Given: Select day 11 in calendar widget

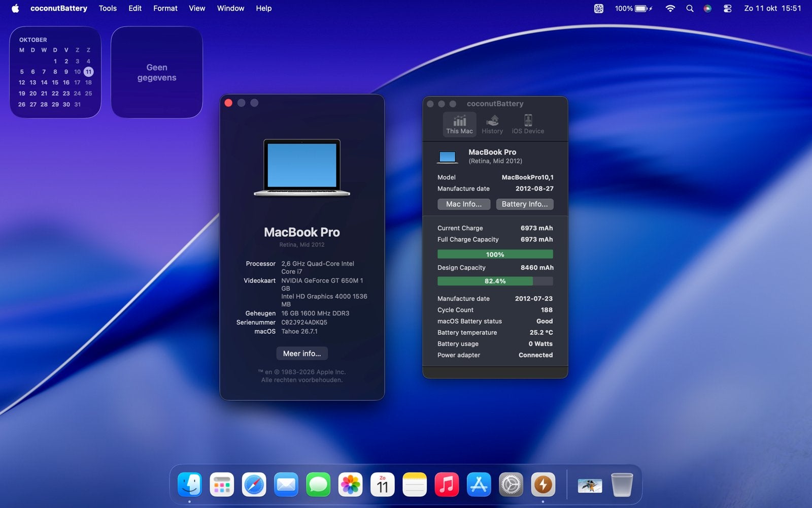Looking at the screenshot, I should point(88,72).
